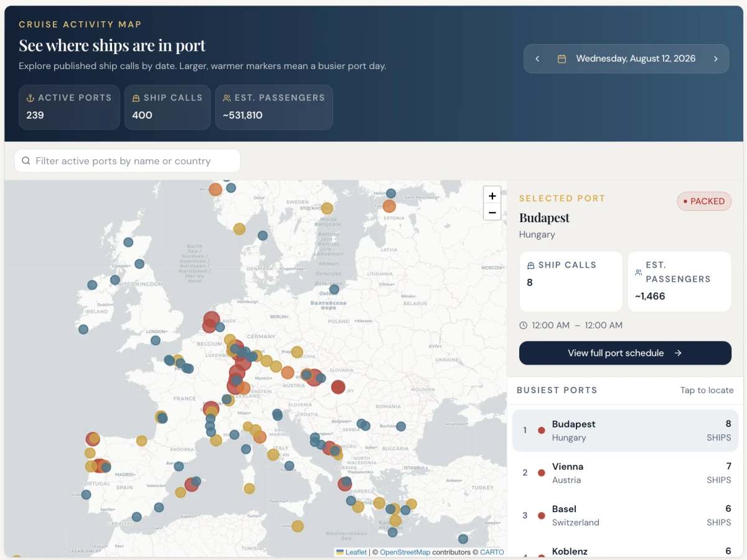This screenshot has height=560, width=747.
Task: Click the red dot next to Budapest
Action: [541, 431]
